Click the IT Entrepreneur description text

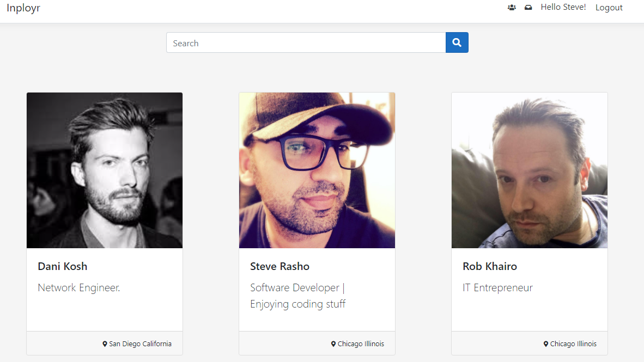[497, 287]
